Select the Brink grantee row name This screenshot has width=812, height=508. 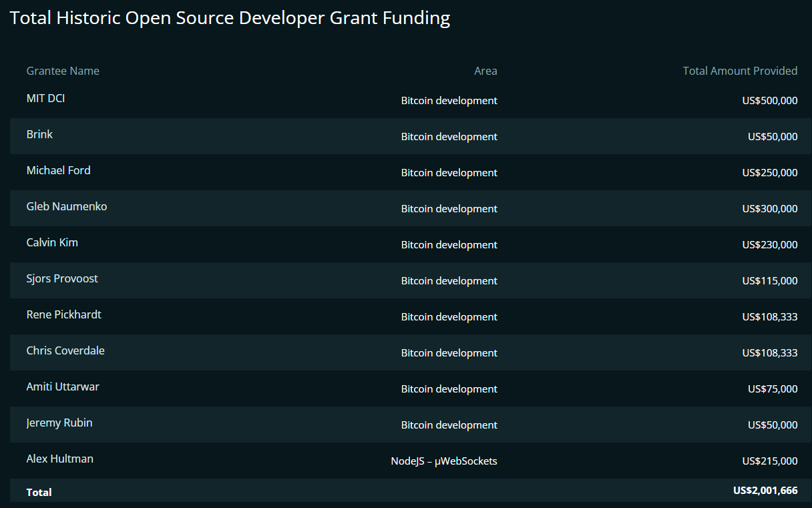point(39,134)
